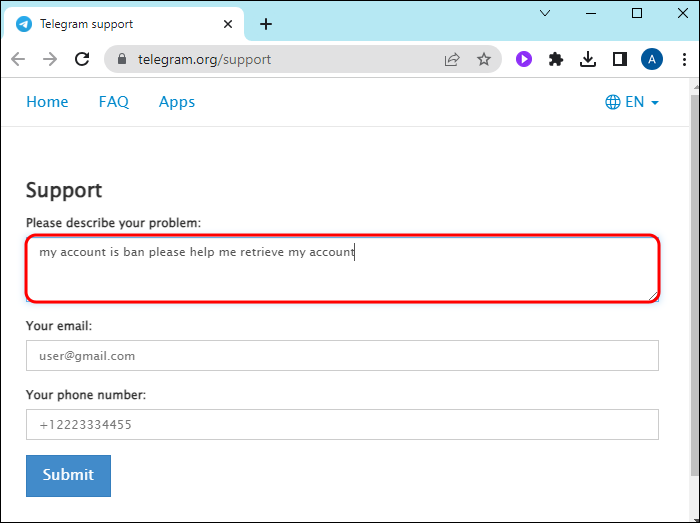Open the FAQ navigation link
The image size is (700, 523).
[114, 102]
